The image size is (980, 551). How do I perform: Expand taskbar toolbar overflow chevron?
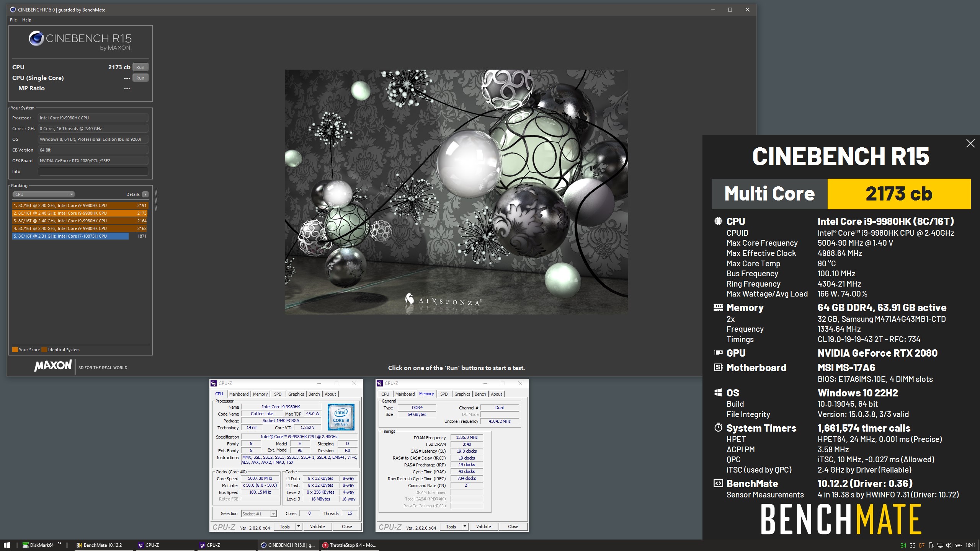[60, 543]
